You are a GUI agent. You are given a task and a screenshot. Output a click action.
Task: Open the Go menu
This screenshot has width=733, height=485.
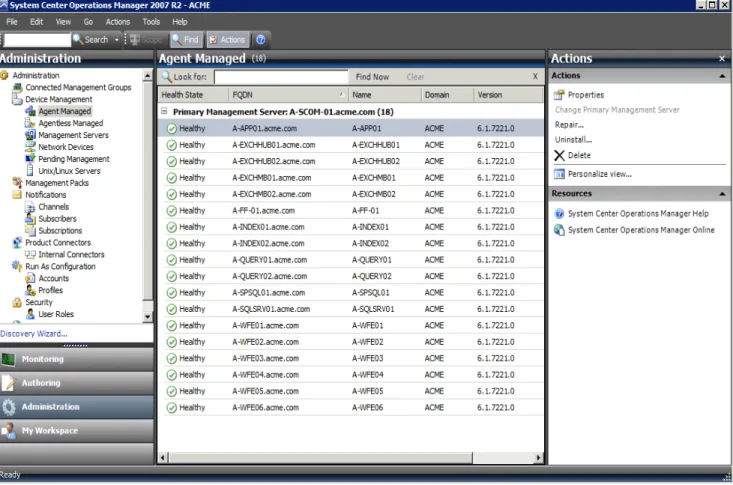coord(88,22)
